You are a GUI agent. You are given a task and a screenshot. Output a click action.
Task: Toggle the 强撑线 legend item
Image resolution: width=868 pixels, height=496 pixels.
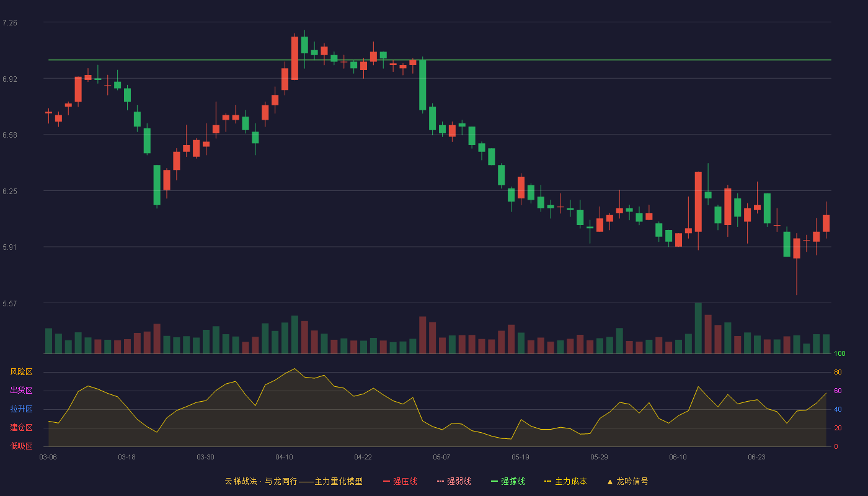click(508, 481)
